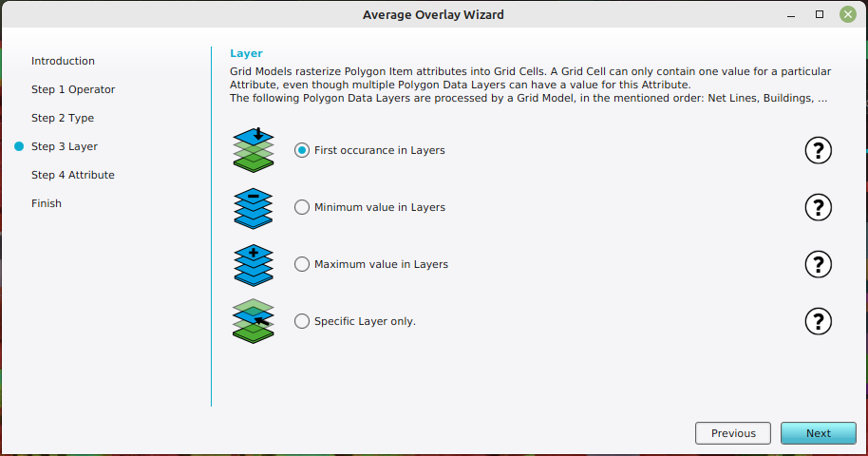Select First occurance in Layers radio button
This screenshot has height=456, width=868.
tap(302, 150)
